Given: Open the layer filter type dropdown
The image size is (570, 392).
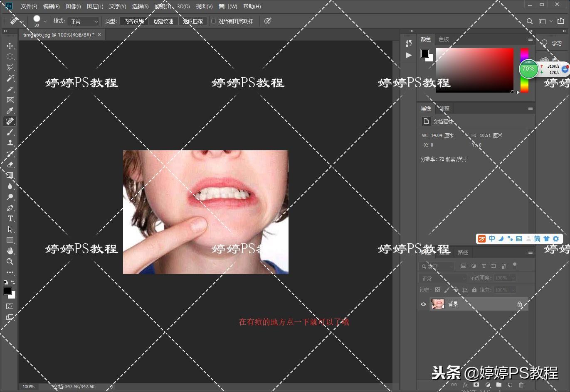Looking at the screenshot, I should pyautogui.click(x=437, y=266).
